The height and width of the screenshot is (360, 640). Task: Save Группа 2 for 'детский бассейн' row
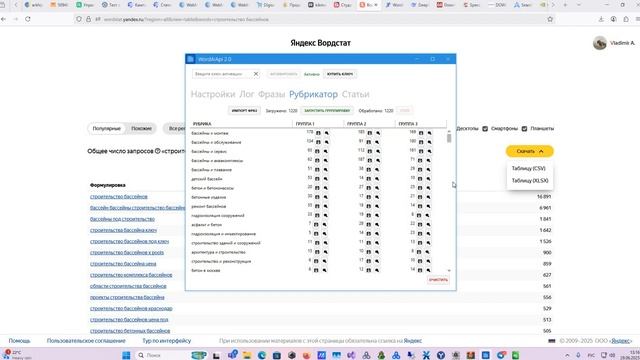tap(369, 179)
